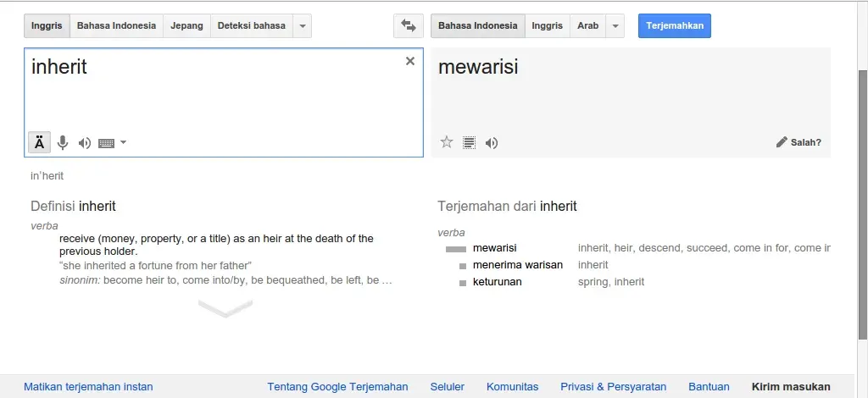Select Jepang as source language
Image resolution: width=868 pixels, height=398 pixels.
[x=186, y=26]
